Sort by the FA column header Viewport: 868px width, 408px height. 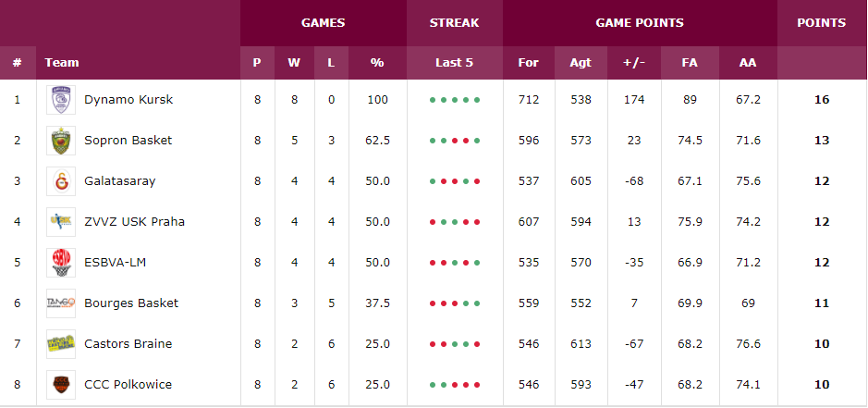pyautogui.click(x=690, y=63)
